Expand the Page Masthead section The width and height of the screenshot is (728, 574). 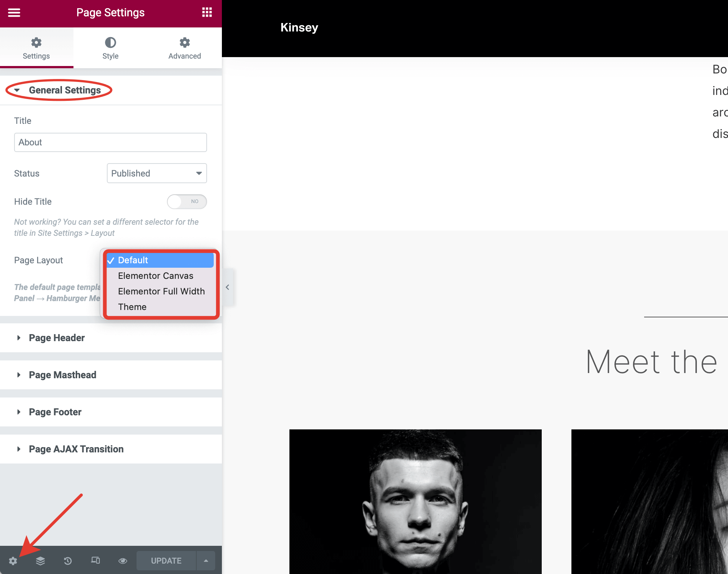point(62,375)
